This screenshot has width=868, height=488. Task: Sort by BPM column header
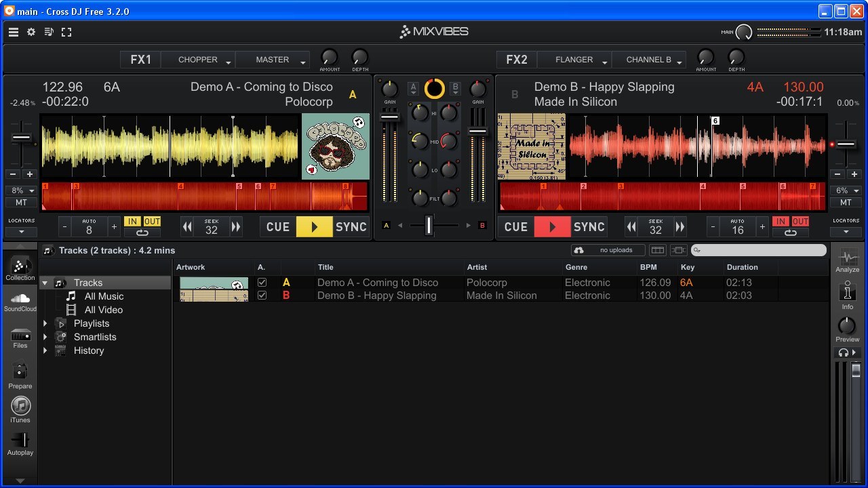656,267
